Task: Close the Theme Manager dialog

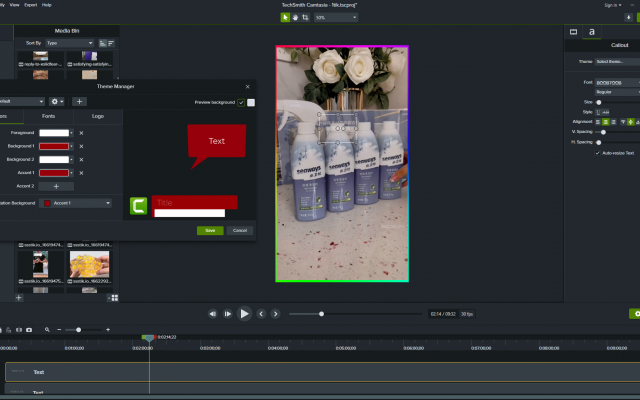Action: [x=247, y=87]
